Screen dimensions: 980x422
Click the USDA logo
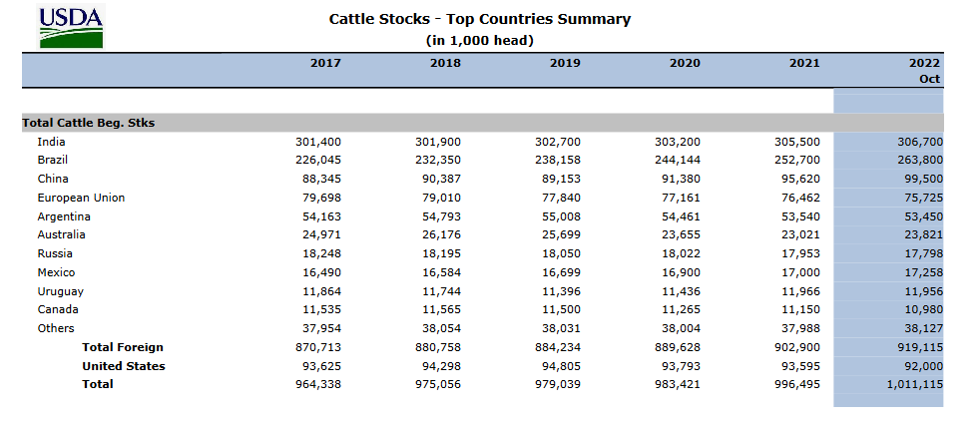[71, 26]
